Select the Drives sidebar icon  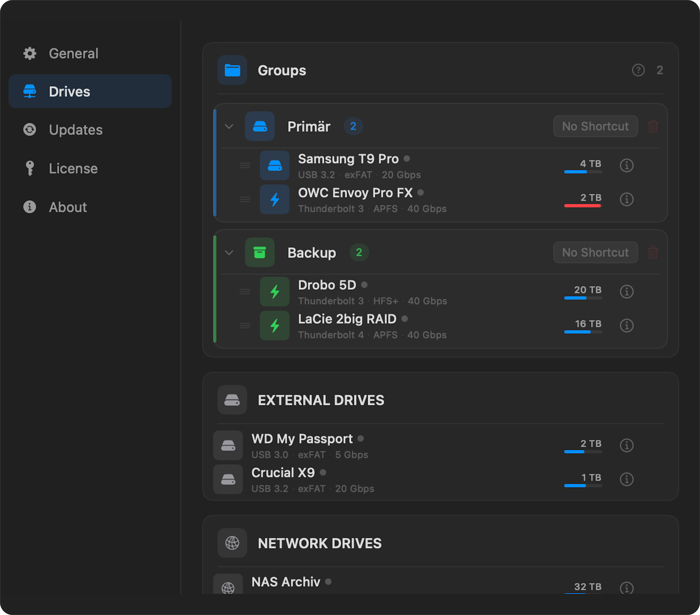click(x=30, y=91)
